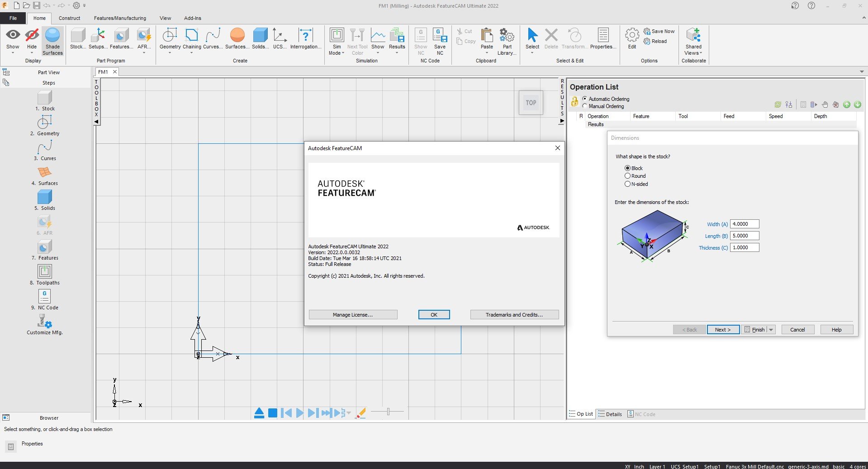Screen dimensions: 868x469
Task: Open Properties in Select & Edit group
Action: pyautogui.click(x=603, y=39)
